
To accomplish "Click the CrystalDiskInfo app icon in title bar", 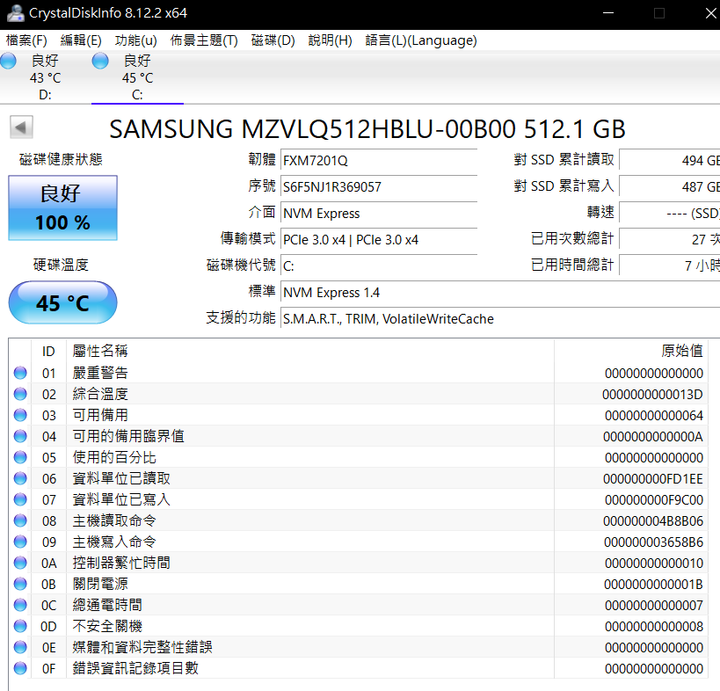I will coord(15,13).
